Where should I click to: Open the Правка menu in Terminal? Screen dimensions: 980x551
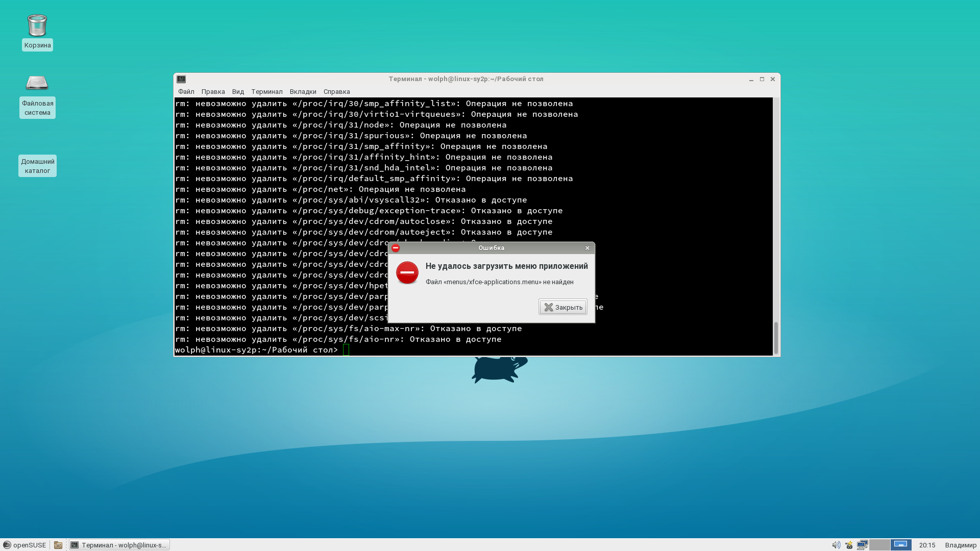point(213,92)
